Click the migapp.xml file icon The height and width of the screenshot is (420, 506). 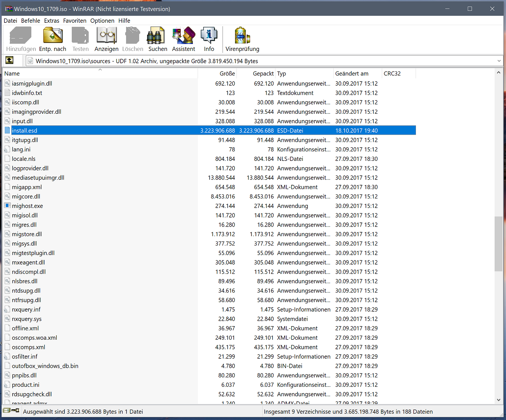[8, 187]
